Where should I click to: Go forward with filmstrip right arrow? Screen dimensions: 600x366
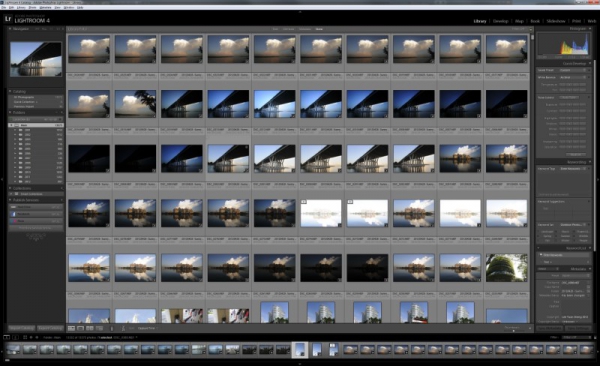(x=37, y=337)
